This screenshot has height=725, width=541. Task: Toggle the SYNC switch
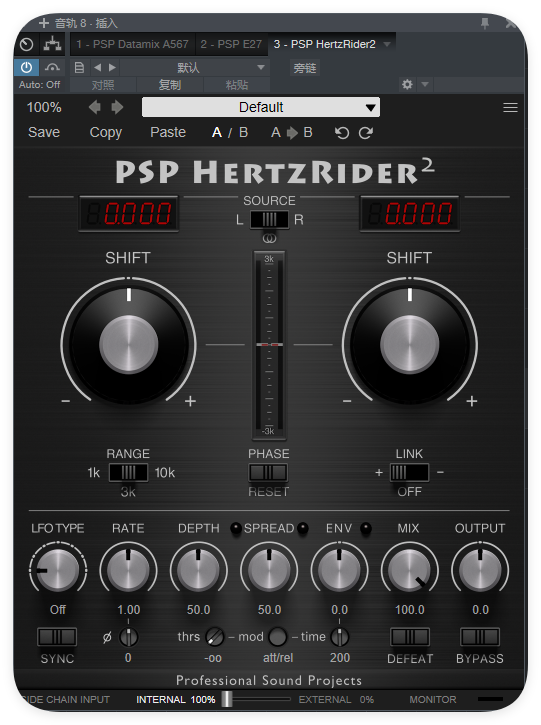pyautogui.click(x=57, y=637)
